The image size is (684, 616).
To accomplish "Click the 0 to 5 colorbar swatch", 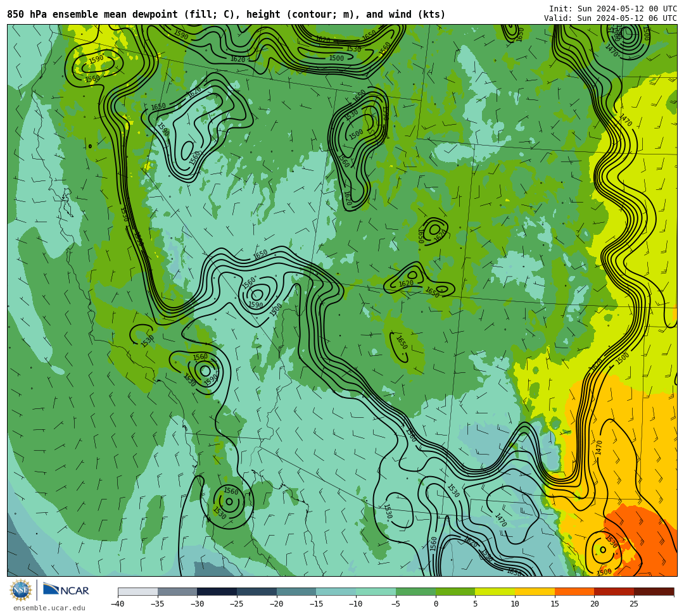I will click(x=455, y=591).
